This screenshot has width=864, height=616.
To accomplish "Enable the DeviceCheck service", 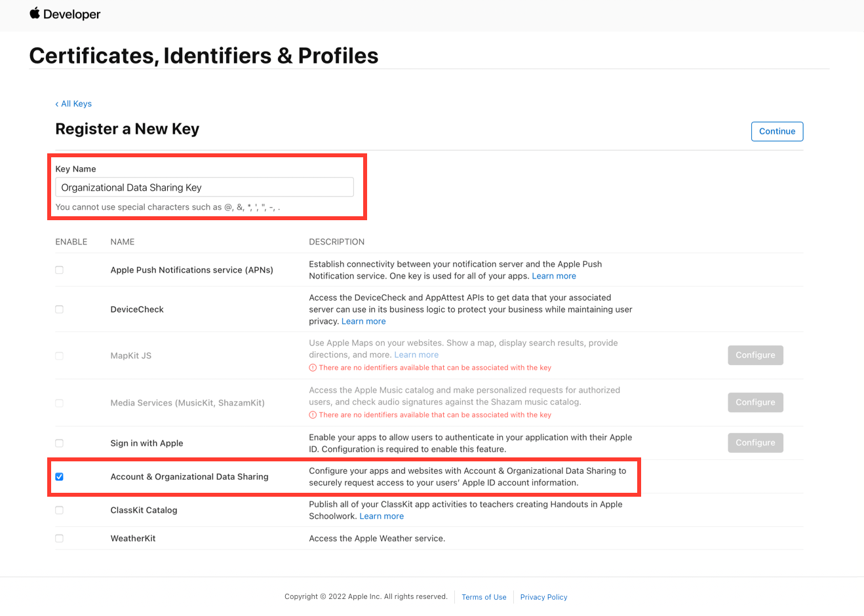I will [x=59, y=309].
